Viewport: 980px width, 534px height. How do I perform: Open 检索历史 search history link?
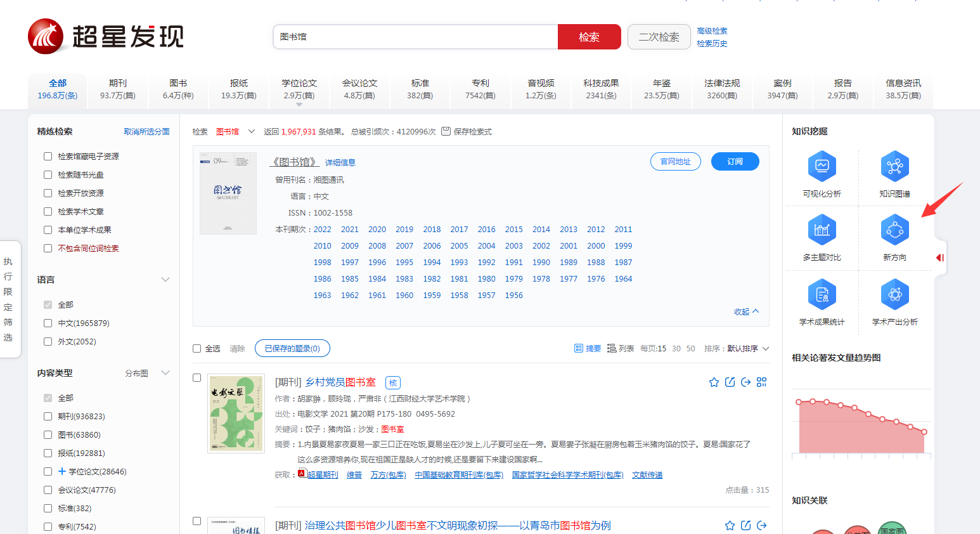(712, 43)
